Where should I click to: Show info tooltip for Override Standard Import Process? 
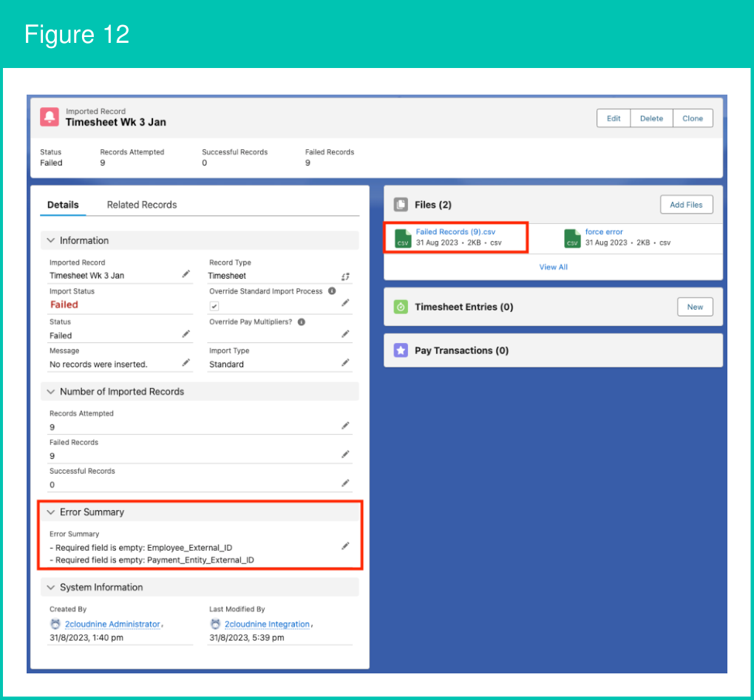(x=332, y=290)
